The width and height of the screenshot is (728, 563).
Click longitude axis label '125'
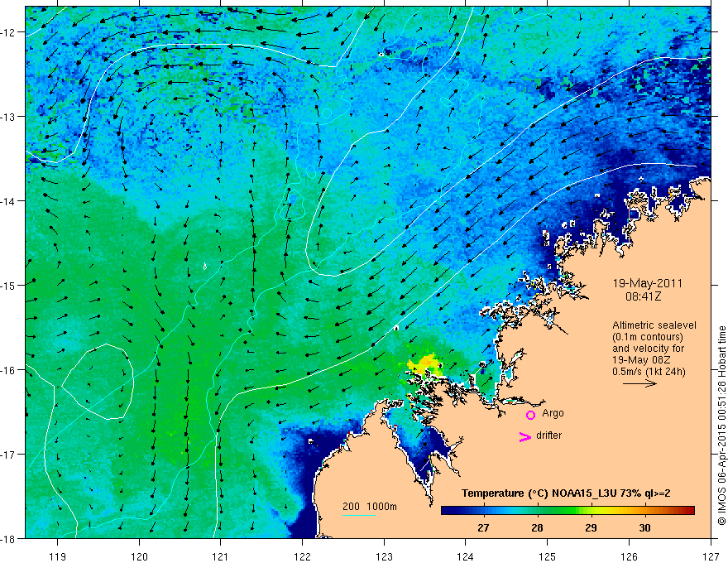pyautogui.click(x=548, y=556)
